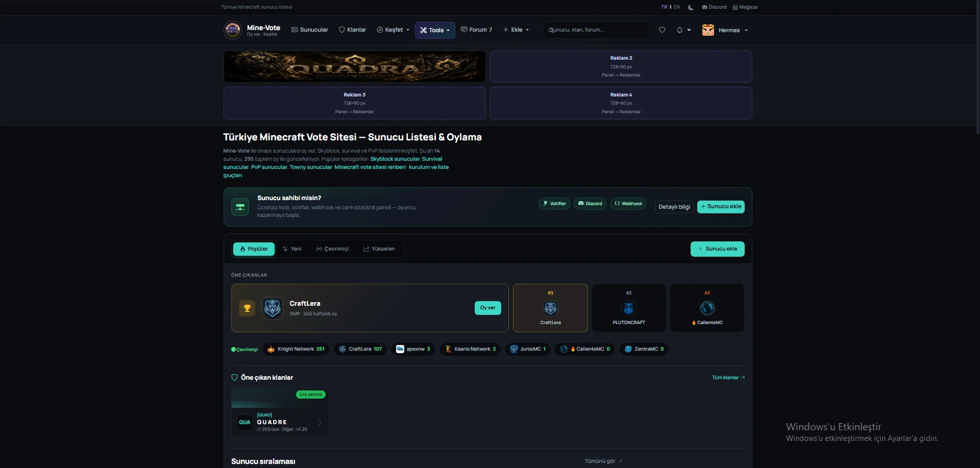This screenshot has width=980, height=468.
Task: Open favorites via the heart icon
Action: tap(662, 30)
